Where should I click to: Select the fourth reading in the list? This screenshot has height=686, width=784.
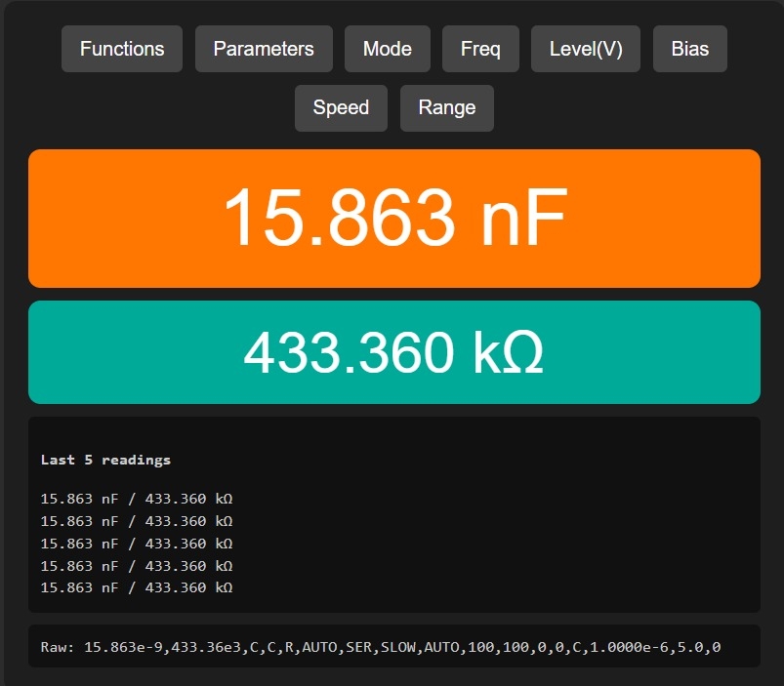(x=137, y=566)
